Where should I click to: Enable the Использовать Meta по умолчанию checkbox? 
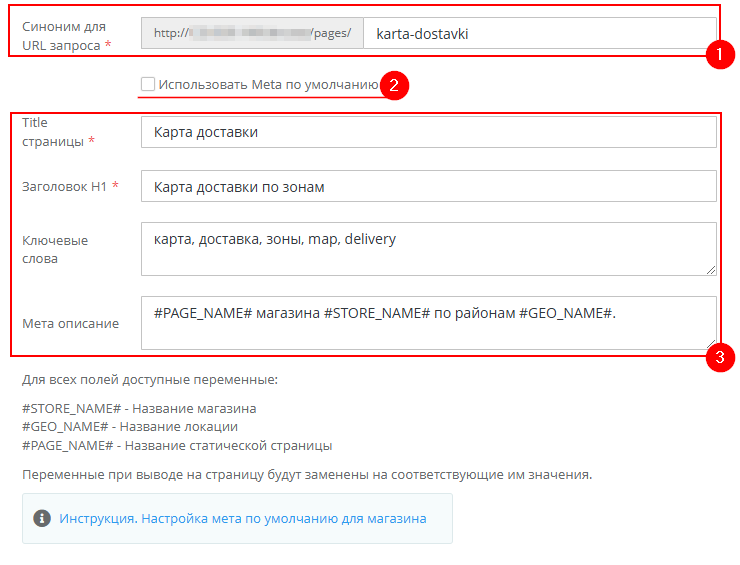point(148,85)
